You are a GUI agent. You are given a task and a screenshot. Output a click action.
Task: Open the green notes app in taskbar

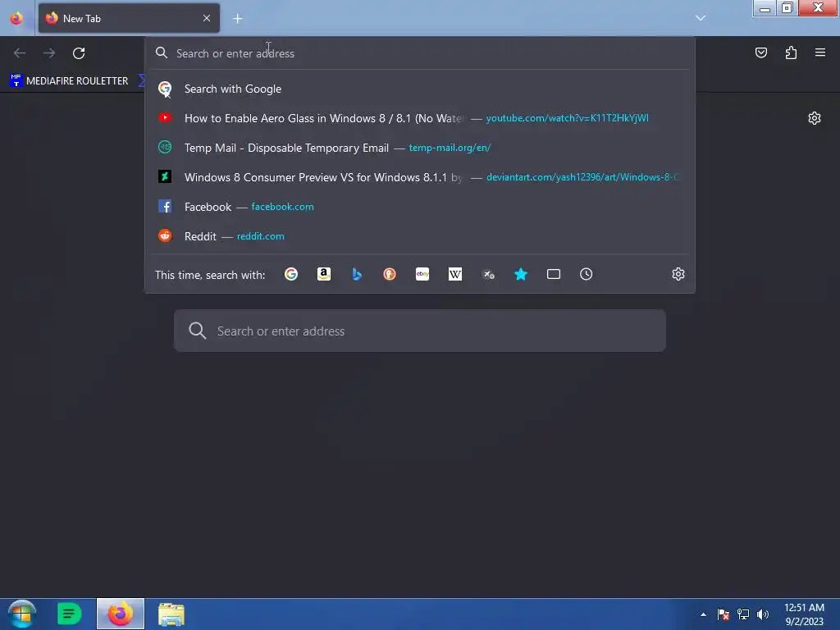pyautogui.click(x=69, y=614)
